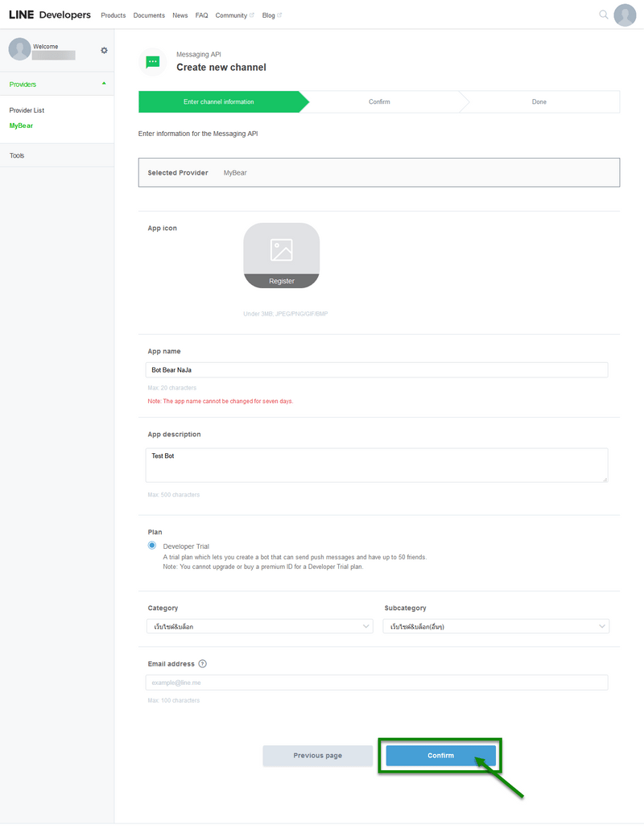Click the Previous page button
The image size is (644, 829).
(318, 756)
